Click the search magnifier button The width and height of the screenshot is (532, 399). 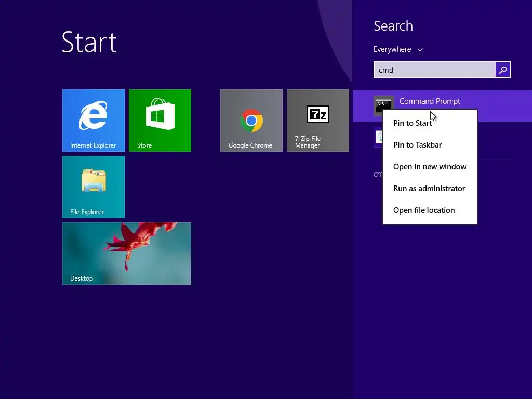tap(503, 70)
